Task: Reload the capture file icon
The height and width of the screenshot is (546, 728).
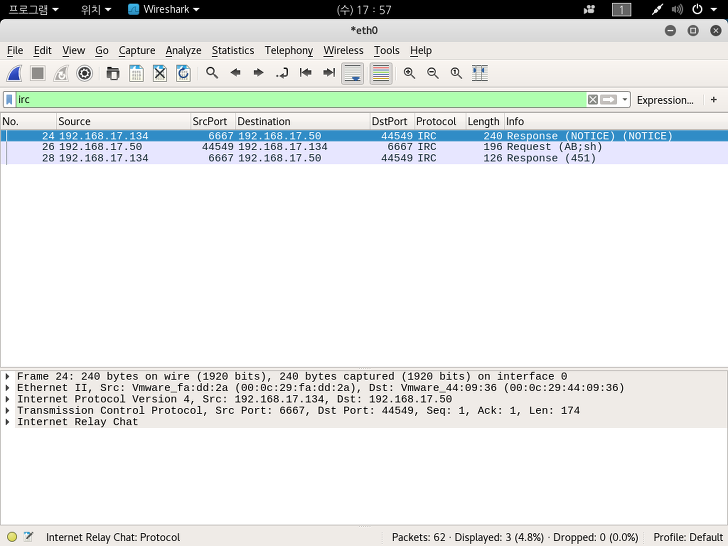Action: 183,73
